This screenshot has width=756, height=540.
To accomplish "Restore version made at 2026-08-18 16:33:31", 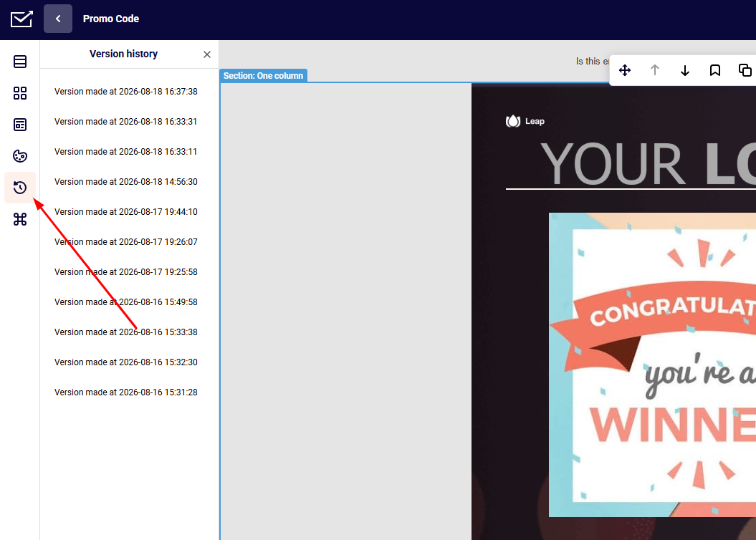I will click(x=126, y=121).
